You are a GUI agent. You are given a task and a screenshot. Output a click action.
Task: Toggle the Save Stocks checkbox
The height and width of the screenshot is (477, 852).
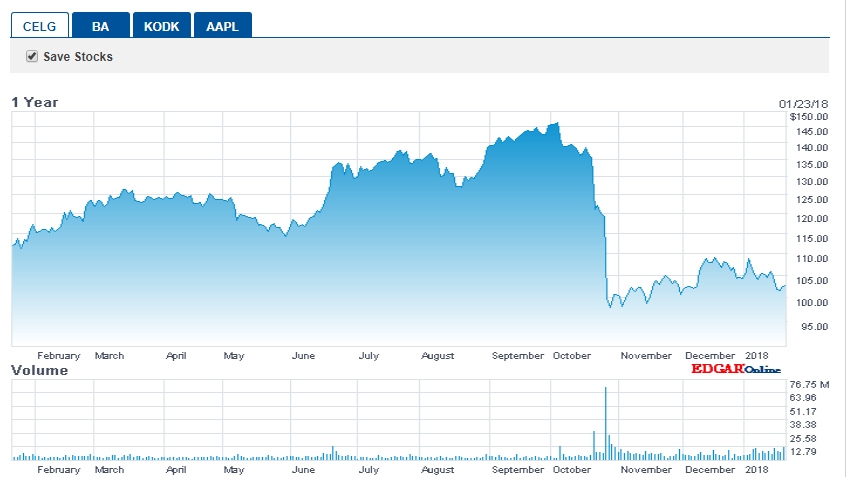(32, 56)
